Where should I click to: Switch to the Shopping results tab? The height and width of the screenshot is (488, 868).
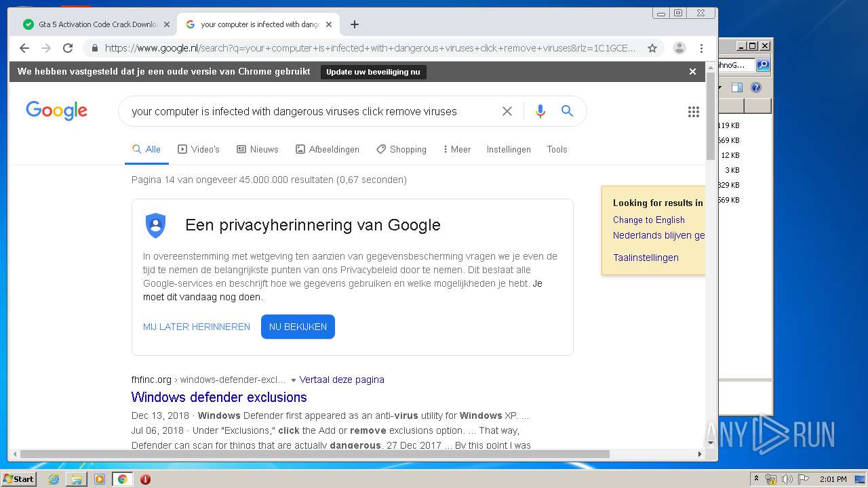(401, 149)
